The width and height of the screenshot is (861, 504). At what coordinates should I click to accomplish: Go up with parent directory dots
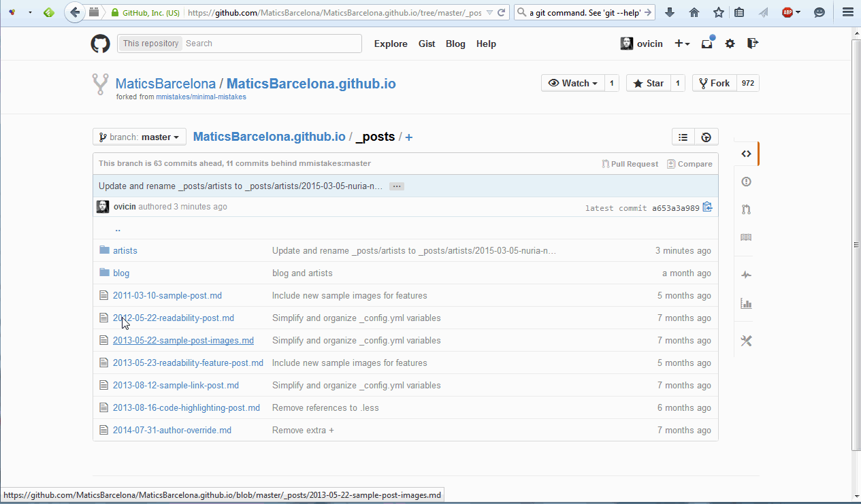(x=118, y=229)
